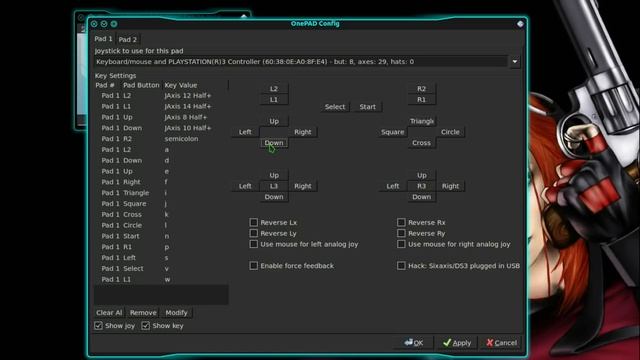This screenshot has height=360, width=640.
Task: Click the D-pad Right button
Action: pyautogui.click(x=302, y=132)
